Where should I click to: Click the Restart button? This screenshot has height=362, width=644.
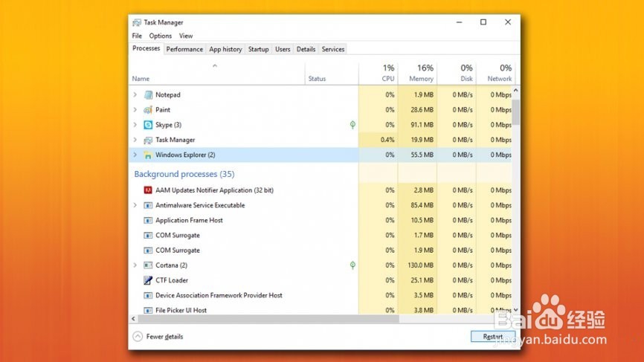pos(492,337)
